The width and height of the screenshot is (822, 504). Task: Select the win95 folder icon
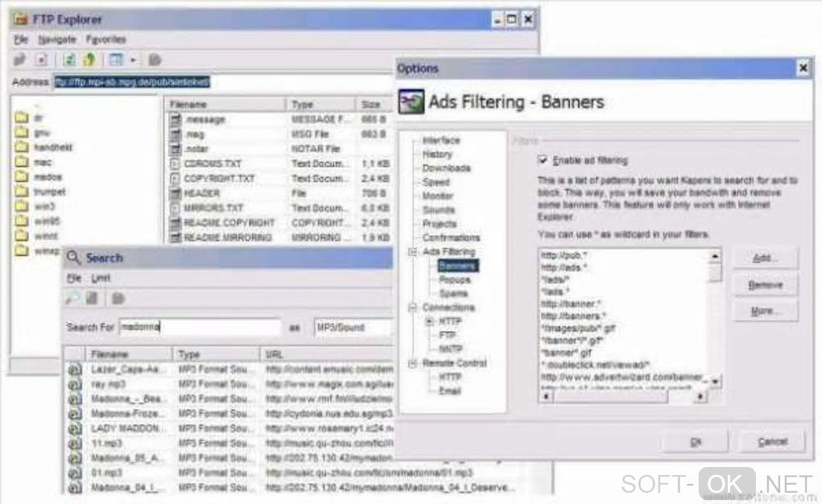(21, 221)
